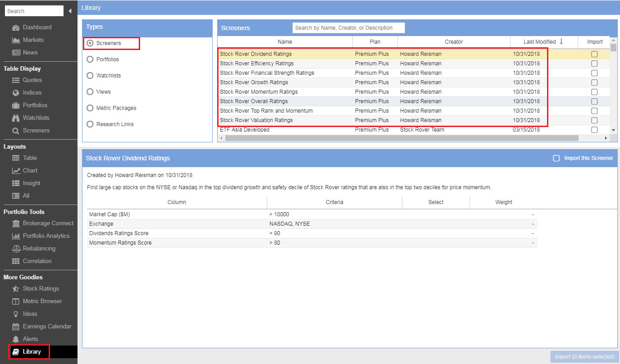Screen dimensions: 620x364
Task: Sort by the Last Modified column arrow
Action: 561,41
